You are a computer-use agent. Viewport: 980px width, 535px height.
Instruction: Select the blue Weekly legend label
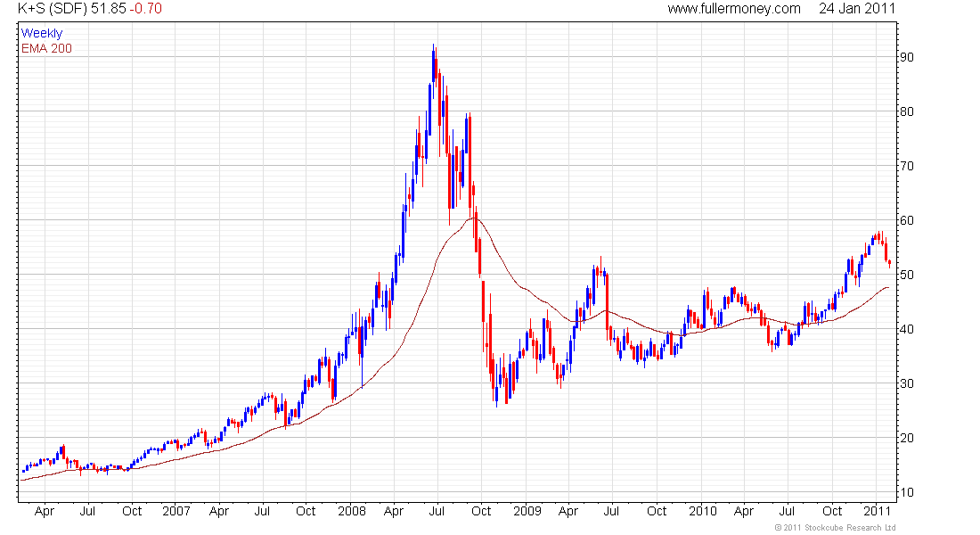[42, 33]
